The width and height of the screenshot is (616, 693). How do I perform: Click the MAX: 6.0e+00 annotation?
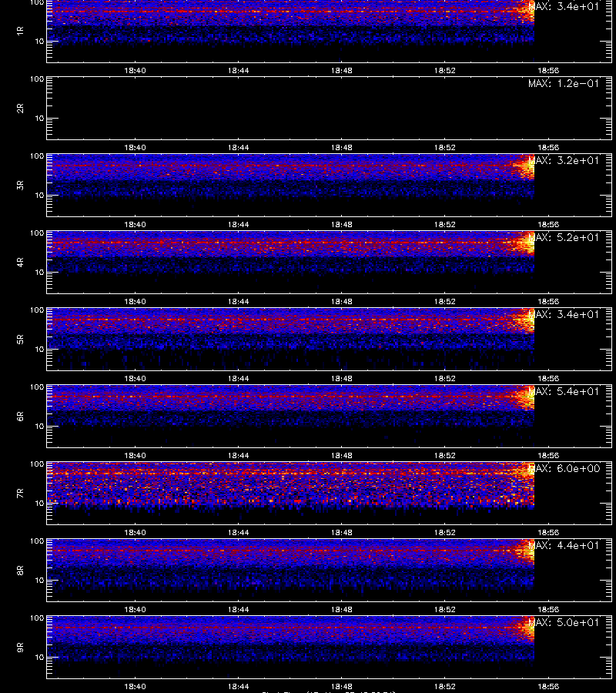tap(564, 468)
